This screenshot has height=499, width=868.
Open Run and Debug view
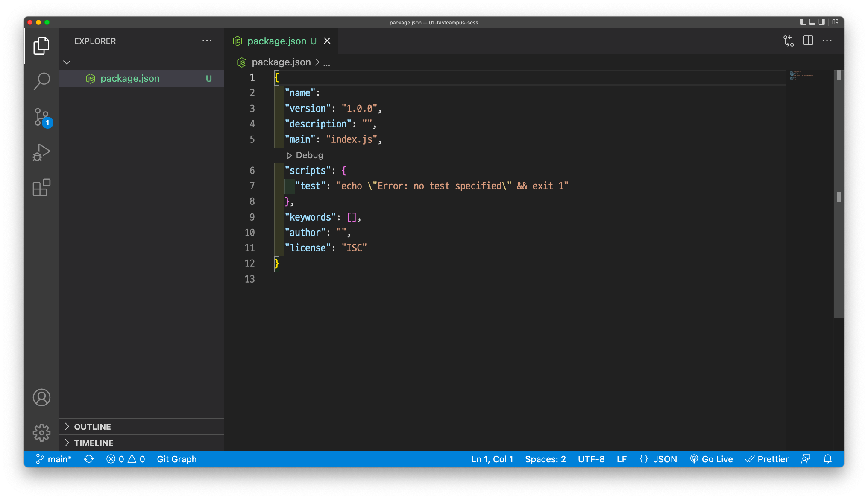(41, 152)
